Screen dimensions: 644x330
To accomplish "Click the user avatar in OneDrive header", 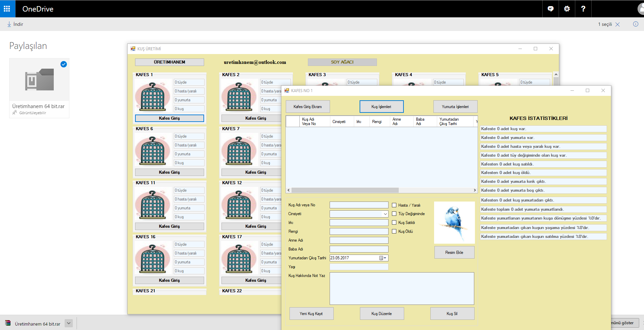I will 641,9.
